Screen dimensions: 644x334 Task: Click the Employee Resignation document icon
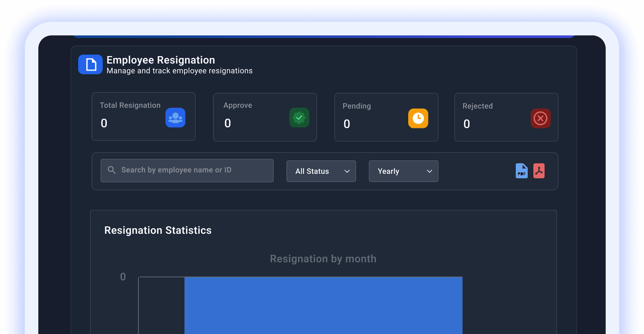pyautogui.click(x=90, y=64)
